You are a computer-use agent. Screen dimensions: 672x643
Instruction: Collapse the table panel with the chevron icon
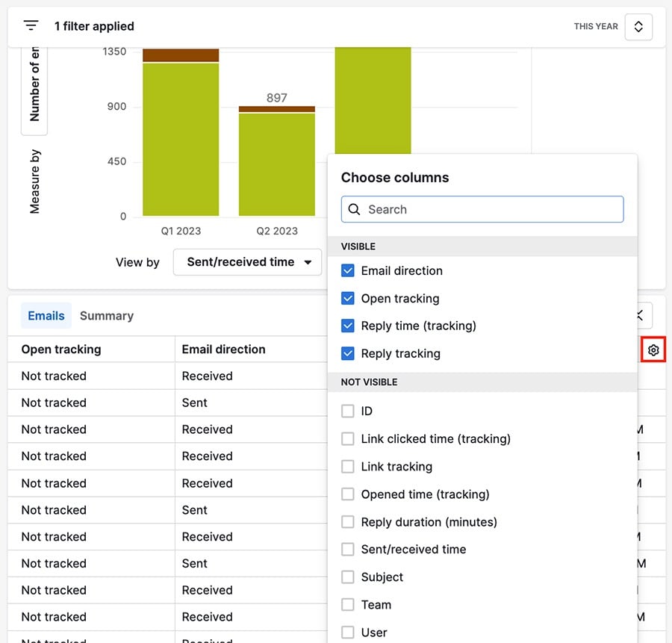638,315
